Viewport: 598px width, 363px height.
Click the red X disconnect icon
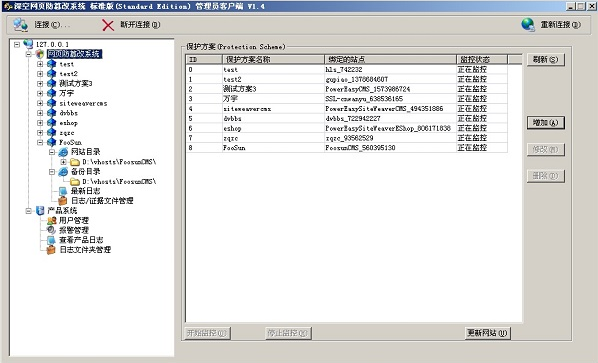108,25
